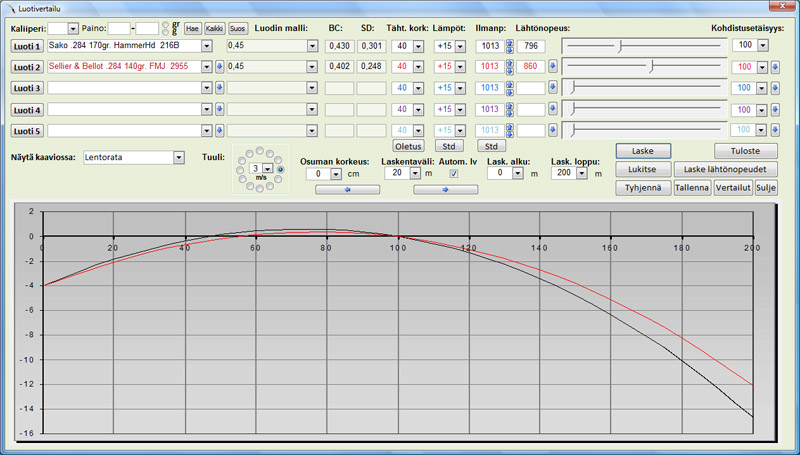Click the blue arrow beside Luoti 3 bullet selector
This screenshot has width=800, height=455.
coord(219,88)
